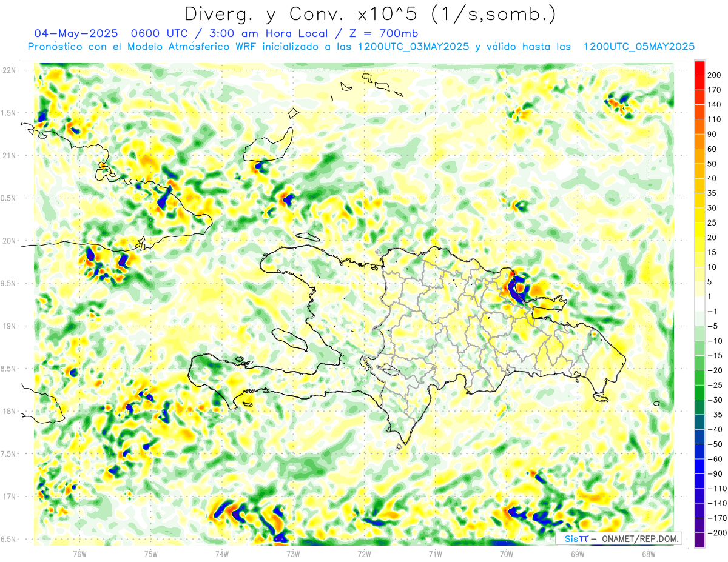Click the colorbar value "-30"
This screenshot has width=728, height=562.
click(x=714, y=400)
